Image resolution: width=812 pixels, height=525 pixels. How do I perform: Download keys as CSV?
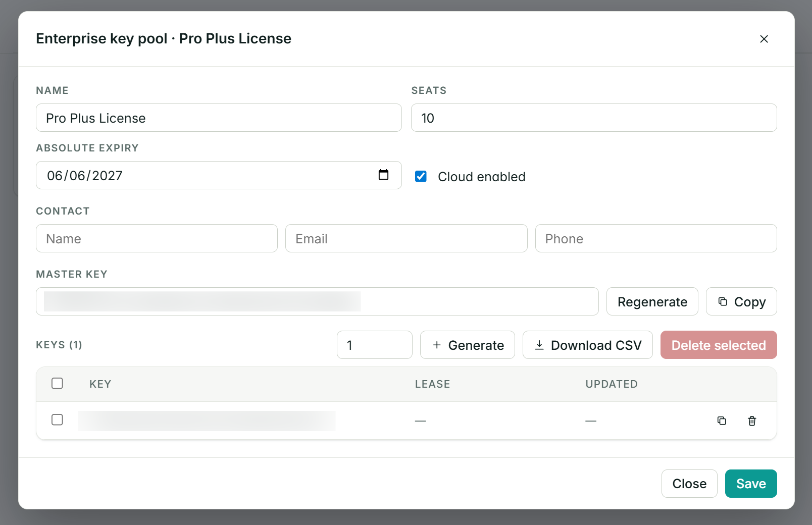pyautogui.click(x=587, y=345)
